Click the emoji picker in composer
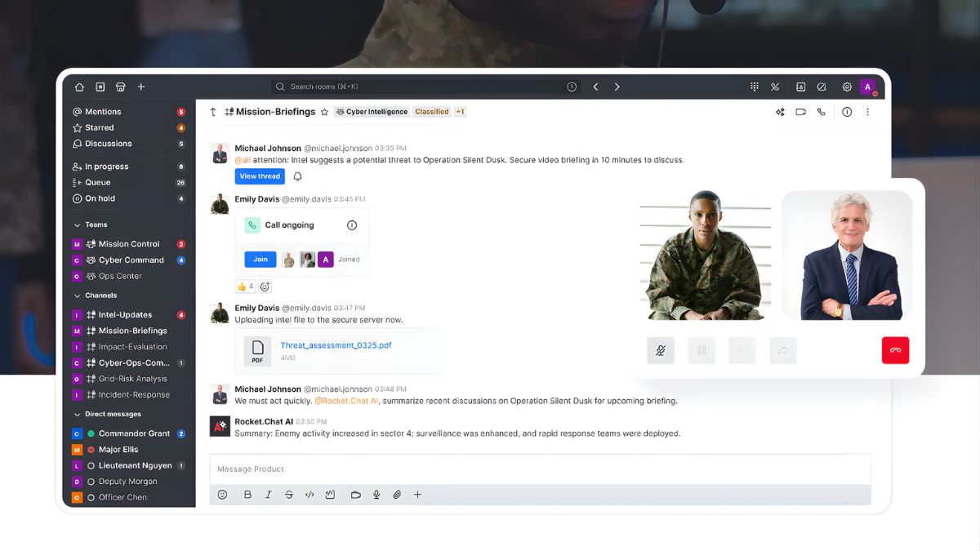 point(222,495)
